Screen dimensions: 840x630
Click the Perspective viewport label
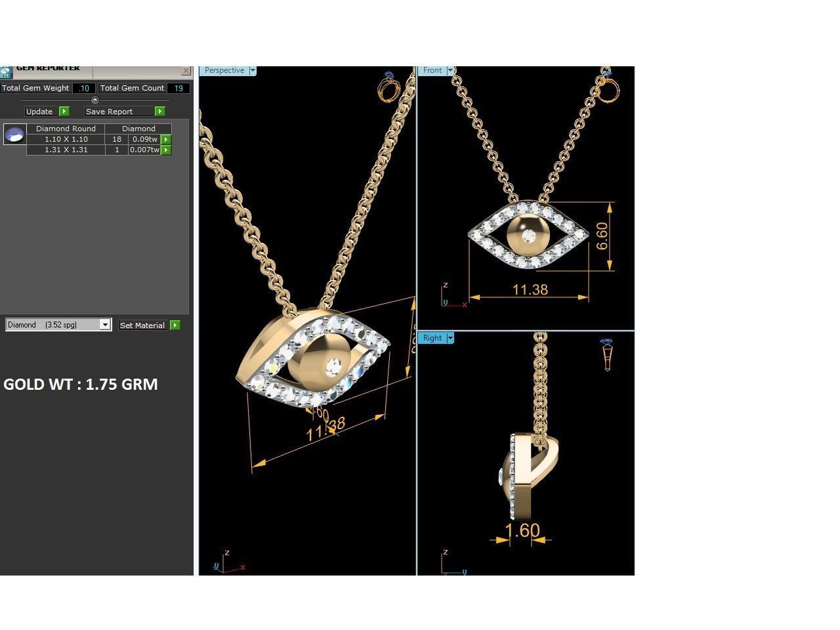pyautogui.click(x=224, y=70)
